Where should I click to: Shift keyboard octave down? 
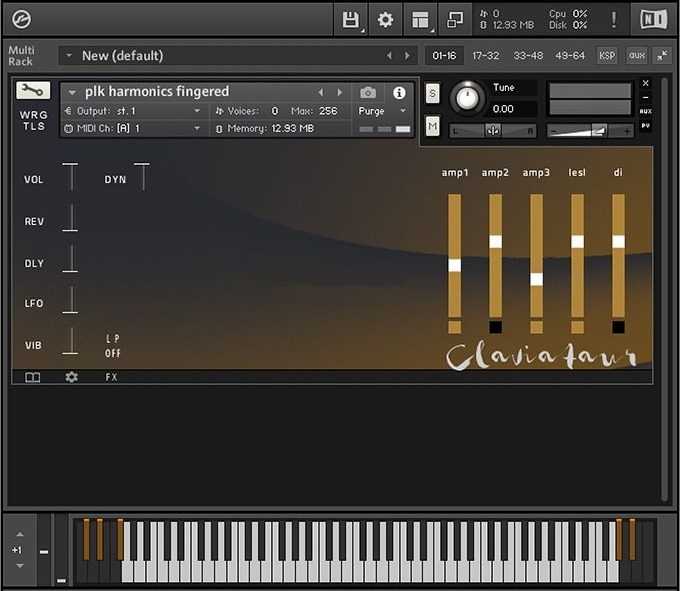[20, 566]
